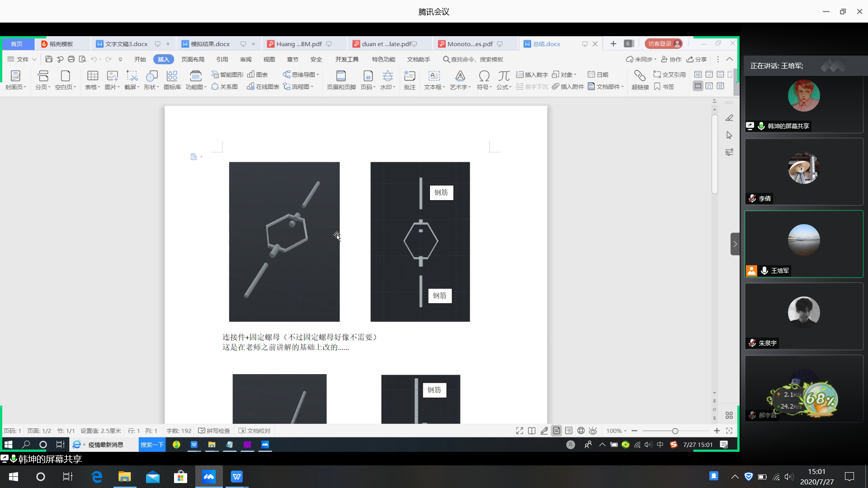Toggle eye protection mode in the status bar
868x488 pixels.
tap(593, 431)
